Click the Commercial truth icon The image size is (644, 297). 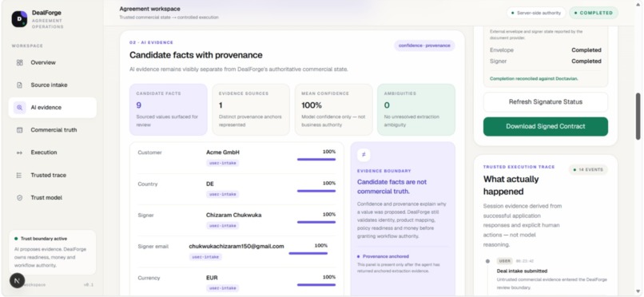click(19, 130)
